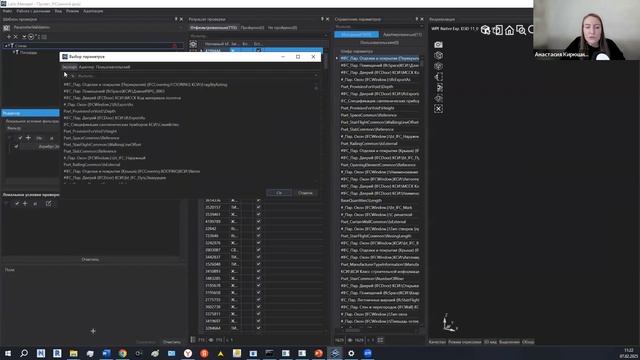Image resolution: width=640 pixels, height=360 pixels.
Task: Click the Windows Start button
Action: (x=8, y=353)
